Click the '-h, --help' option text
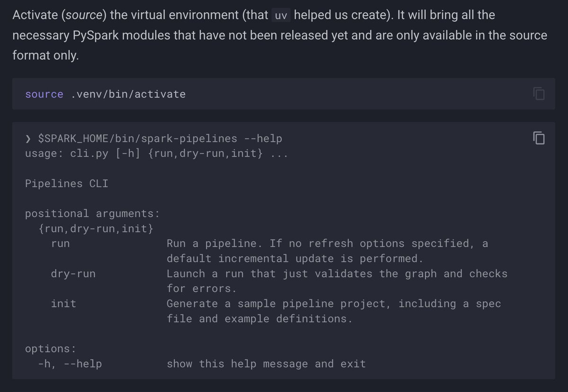This screenshot has height=392, width=568. [70, 364]
